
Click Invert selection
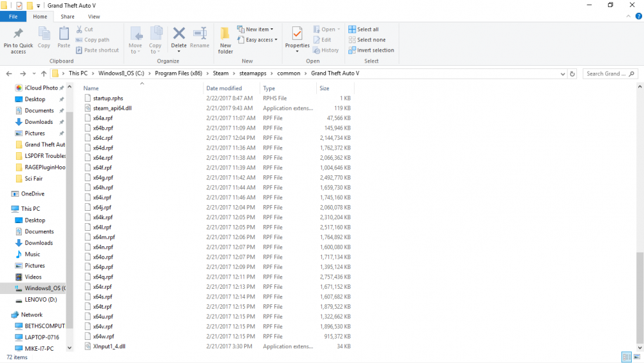[372, 50]
